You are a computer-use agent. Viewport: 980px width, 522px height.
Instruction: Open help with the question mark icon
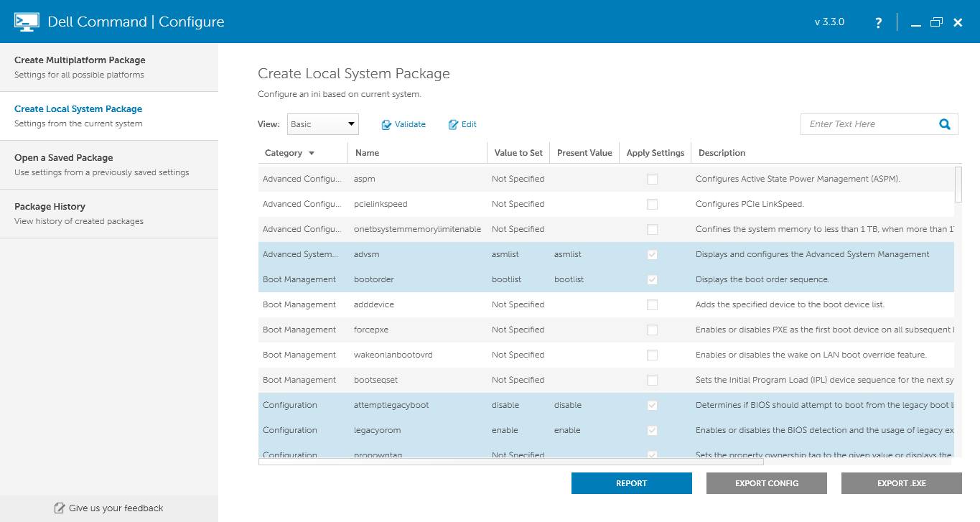click(878, 23)
